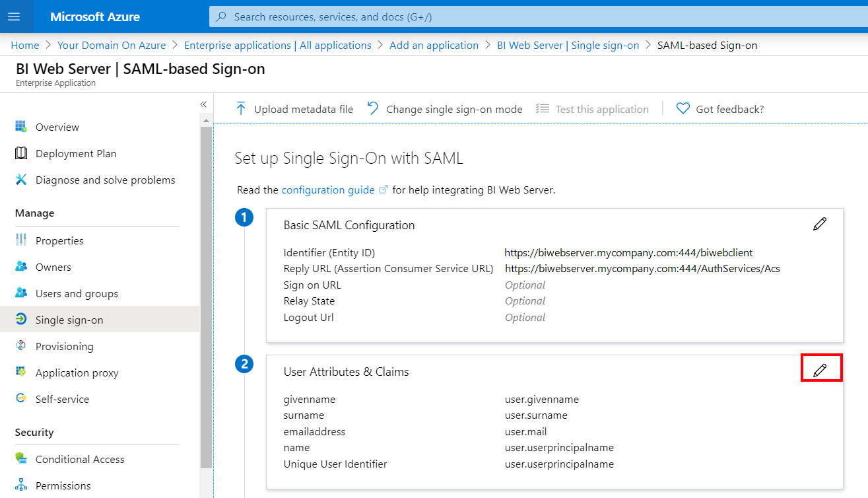Open the configuration guide link
The height and width of the screenshot is (498, 868).
(x=328, y=190)
